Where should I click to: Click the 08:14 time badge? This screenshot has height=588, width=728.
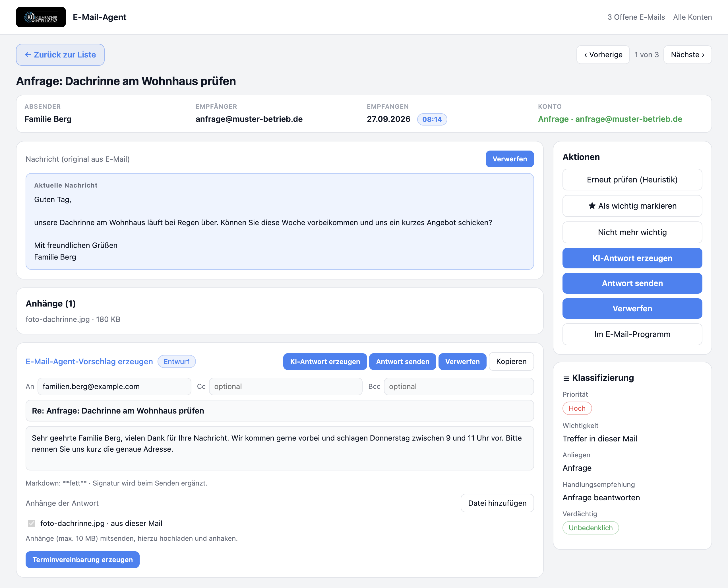432,119
